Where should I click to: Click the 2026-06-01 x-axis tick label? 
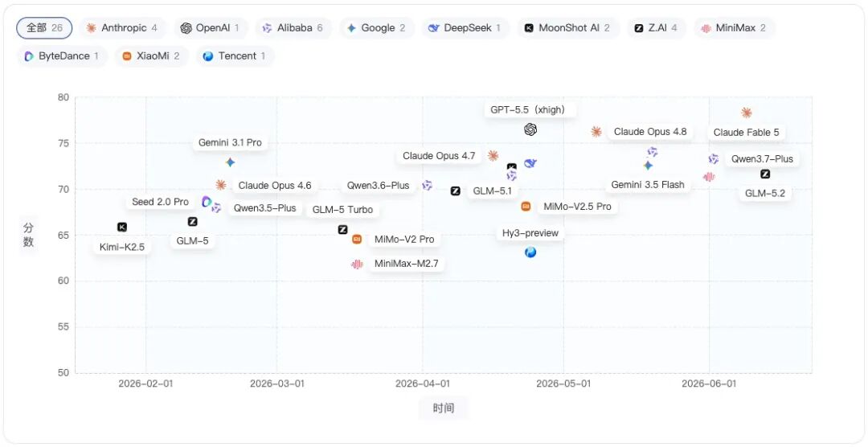click(709, 383)
